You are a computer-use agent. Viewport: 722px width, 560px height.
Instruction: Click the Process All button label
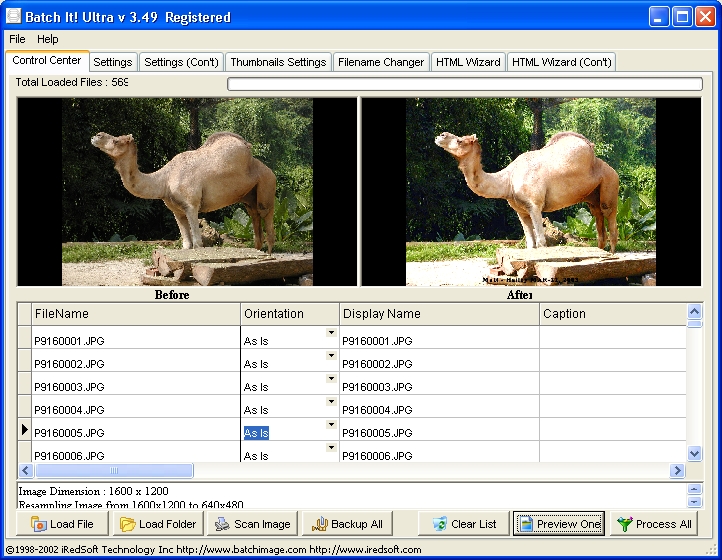pyautogui.click(x=664, y=524)
